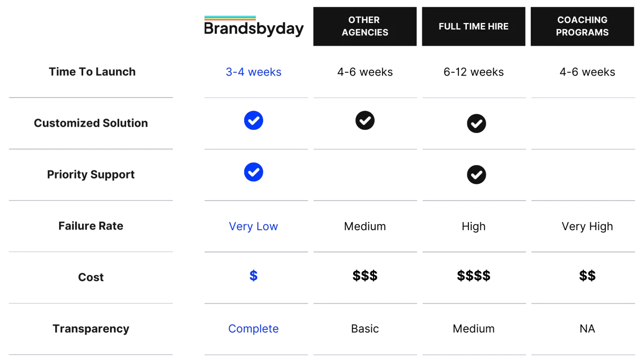Click the '6-12 weeks' launch time cell

click(x=473, y=72)
